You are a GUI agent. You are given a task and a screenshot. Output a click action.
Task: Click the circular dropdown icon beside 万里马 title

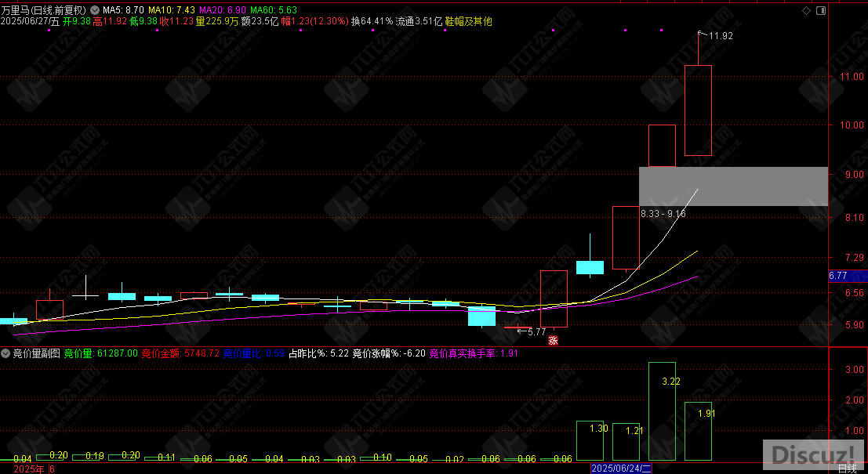[95, 10]
